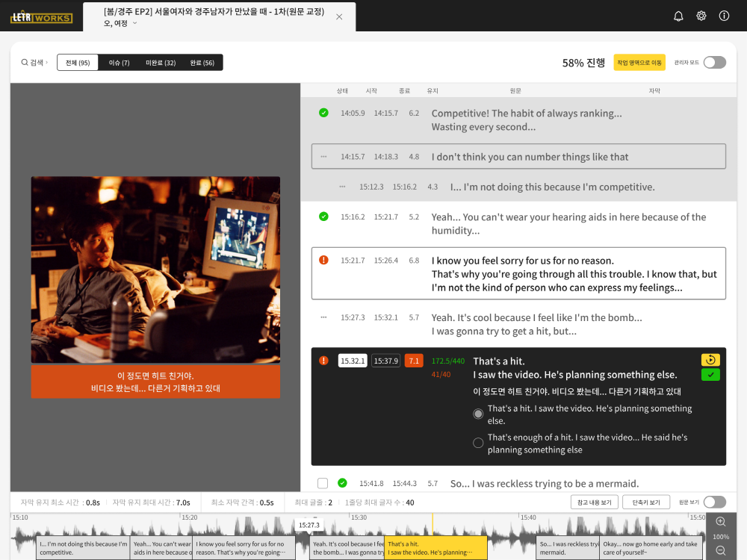This screenshot has width=747, height=560.
Task: Tick the checkbox on the 15:41.8 row
Action: (x=323, y=483)
